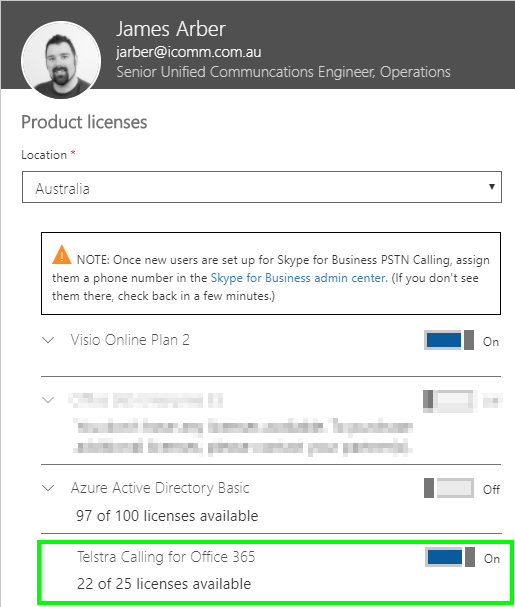The width and height of the screenshot is (515, 607).
Task: Select the Visio Online Plan 2 label
Action: 130,340
